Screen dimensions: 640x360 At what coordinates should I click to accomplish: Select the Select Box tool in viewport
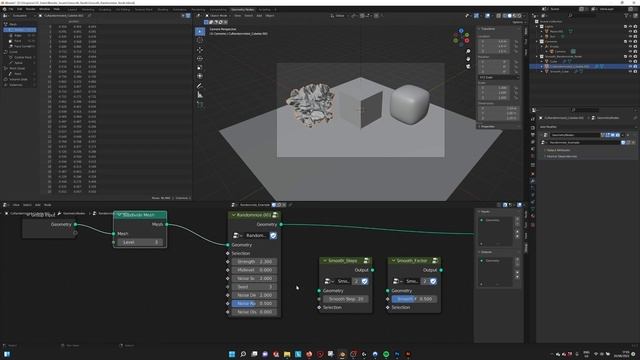click(x=200, y=31)
